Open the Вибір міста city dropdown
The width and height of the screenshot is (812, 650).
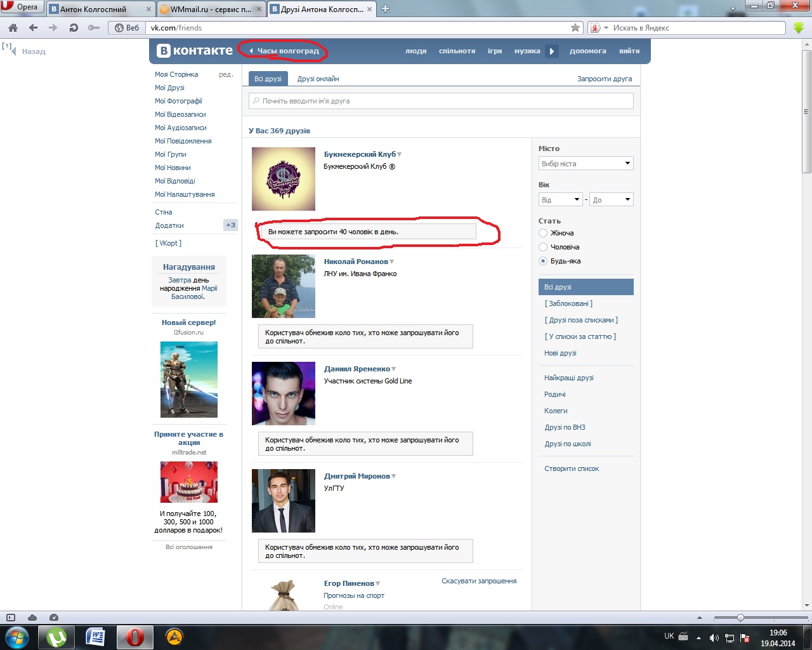point(586,164)
